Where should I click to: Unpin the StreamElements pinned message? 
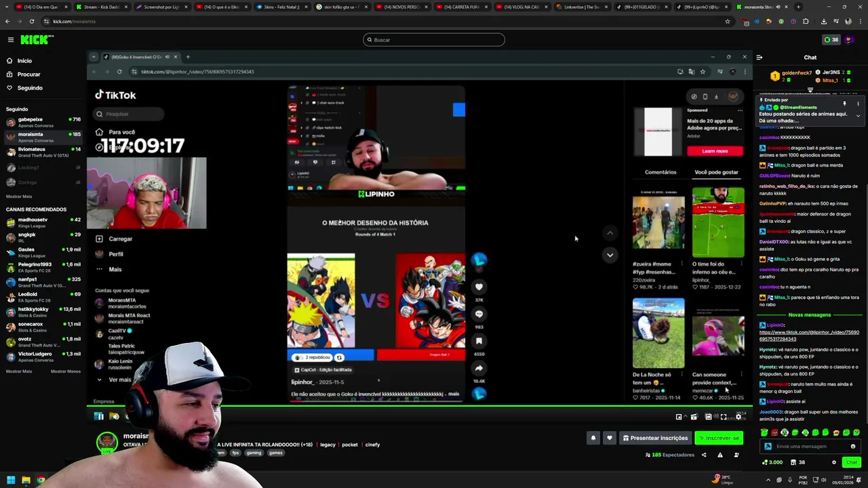[844, 104]
